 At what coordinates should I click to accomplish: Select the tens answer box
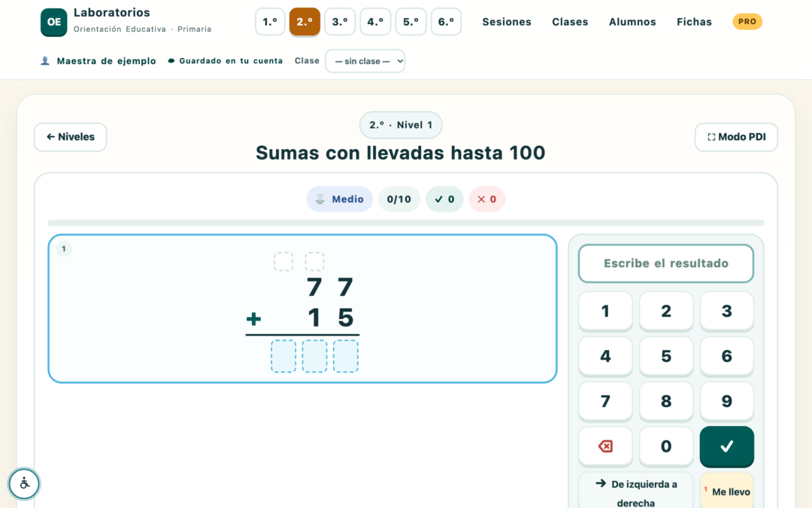click(x=314, y=356)
